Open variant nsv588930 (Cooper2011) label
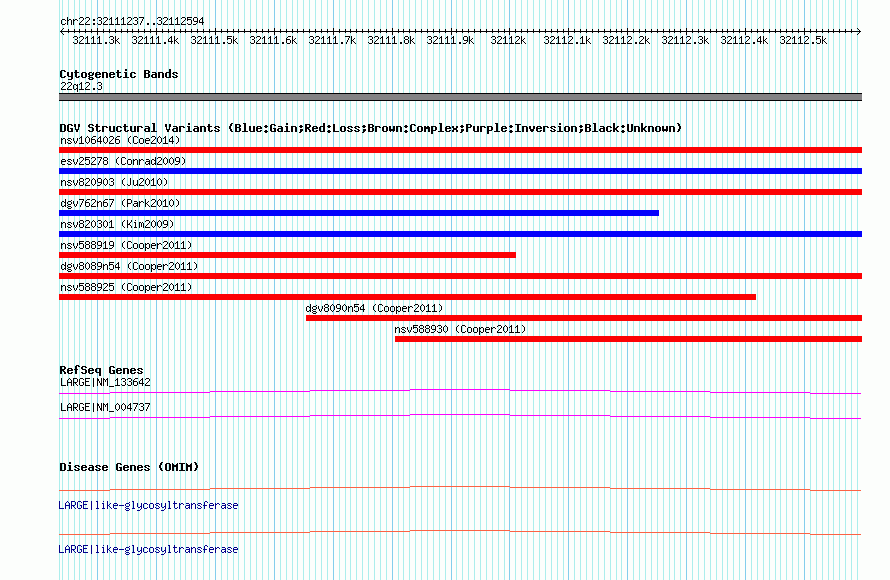 tap(460, 329)
